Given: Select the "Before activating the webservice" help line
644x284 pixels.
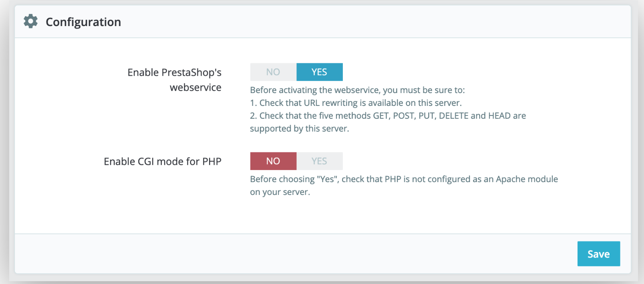Looking at the screenshot, I should click(357, 90).
